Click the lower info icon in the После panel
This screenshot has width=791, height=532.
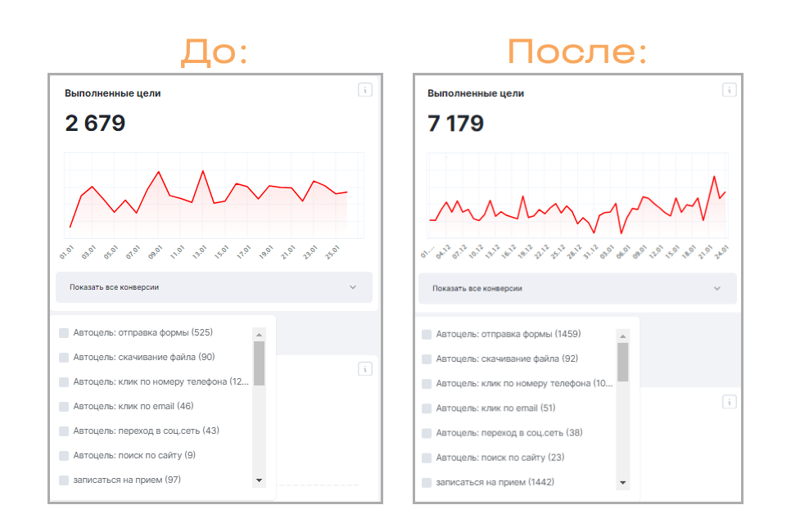729,402
